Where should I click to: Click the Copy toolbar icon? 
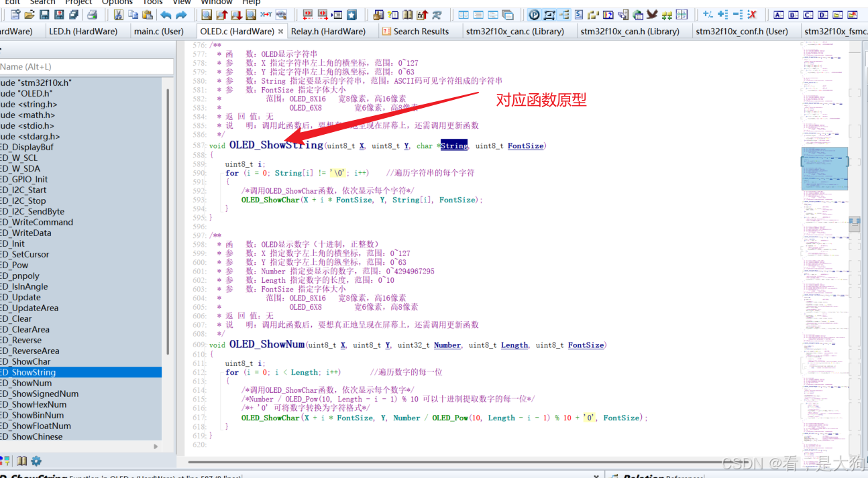pyautogui.click(x=133, y=15)
